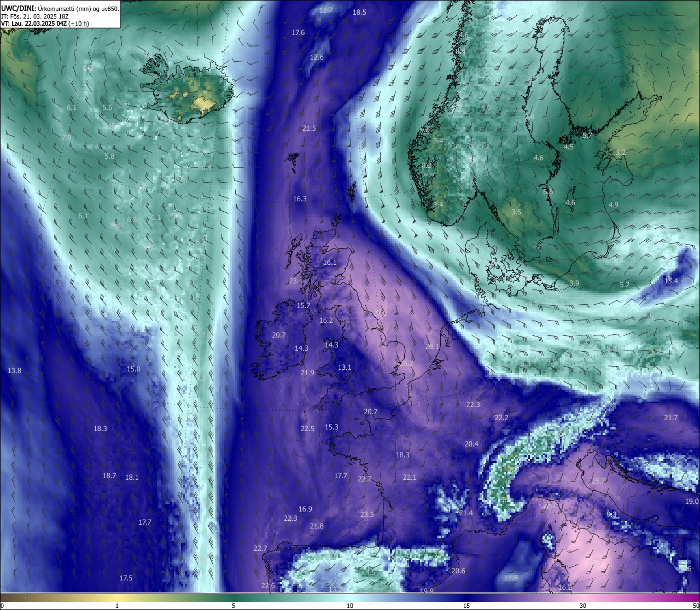Click the map value 5.2
The image size is (700, 610).
[625, 284]
